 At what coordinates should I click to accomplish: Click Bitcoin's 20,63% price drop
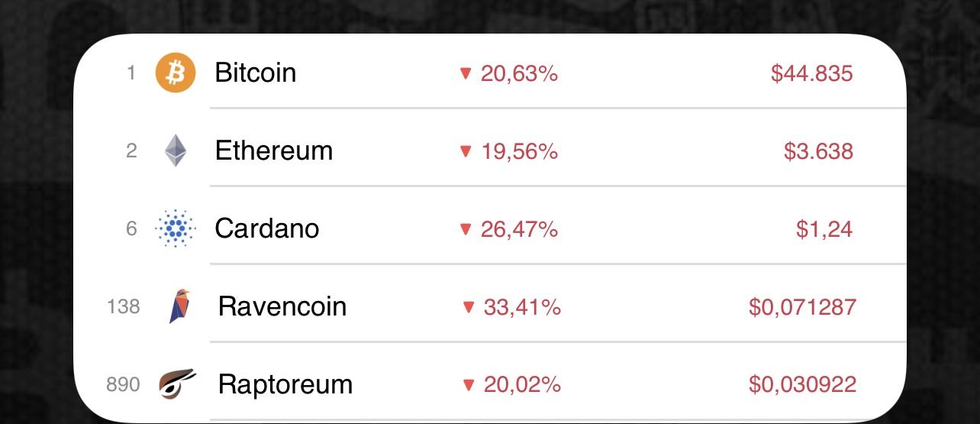coord(509,74)
